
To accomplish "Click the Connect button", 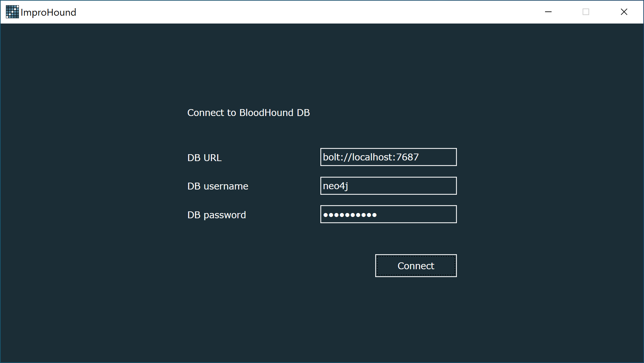I will click(x=416, y=266).
